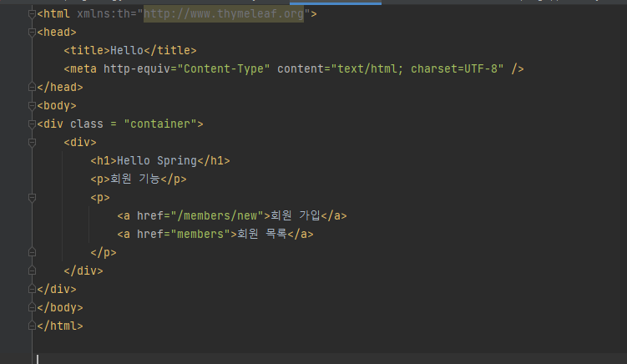Click the "container" class value

[x=160, y=124]
